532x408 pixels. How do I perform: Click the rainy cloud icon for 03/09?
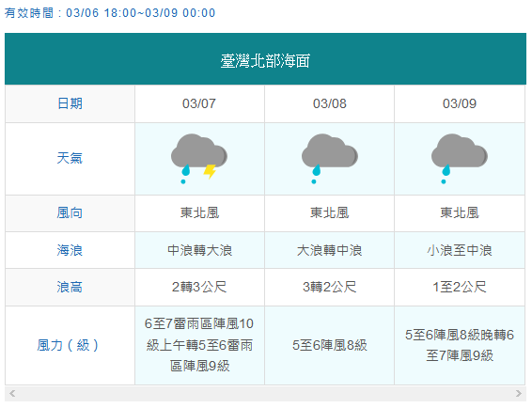click(x=460, y=159)
